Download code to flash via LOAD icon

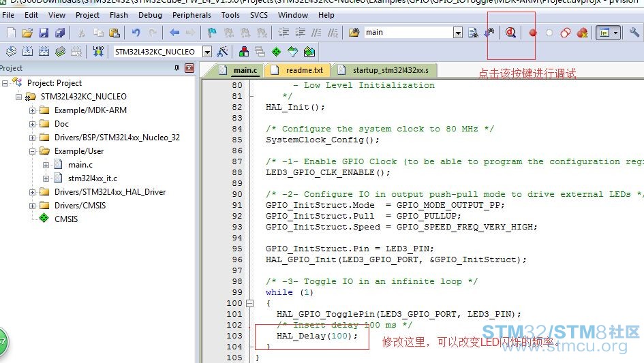coord(98,52)
